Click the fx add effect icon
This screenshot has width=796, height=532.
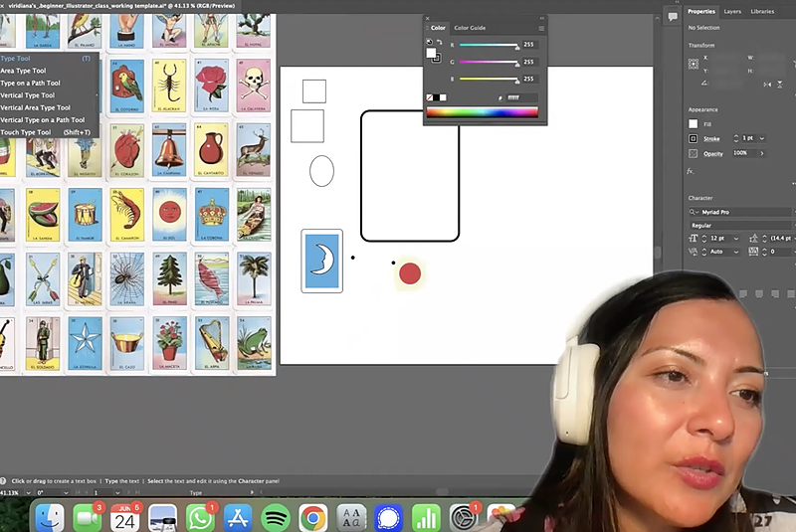pos(690,171)
